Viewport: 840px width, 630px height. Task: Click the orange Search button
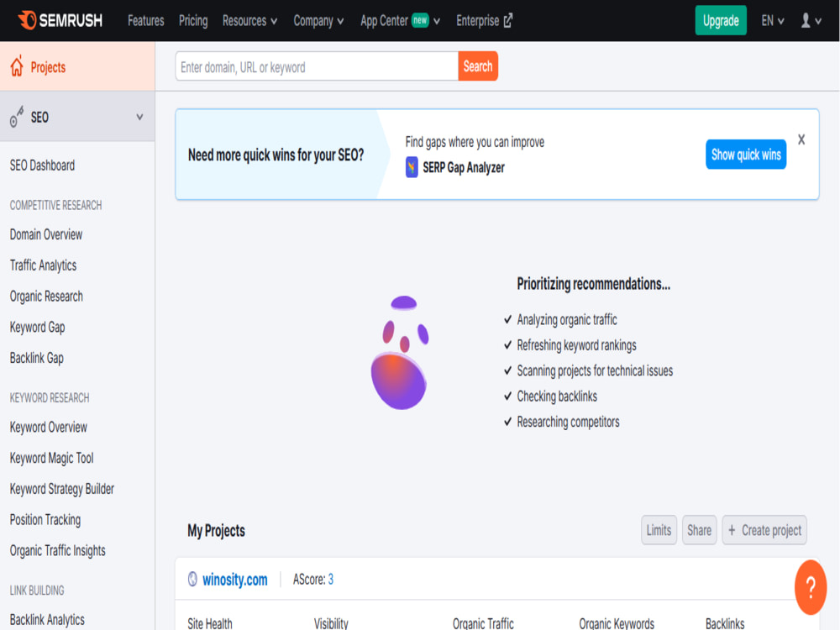[x=478, y=66]
